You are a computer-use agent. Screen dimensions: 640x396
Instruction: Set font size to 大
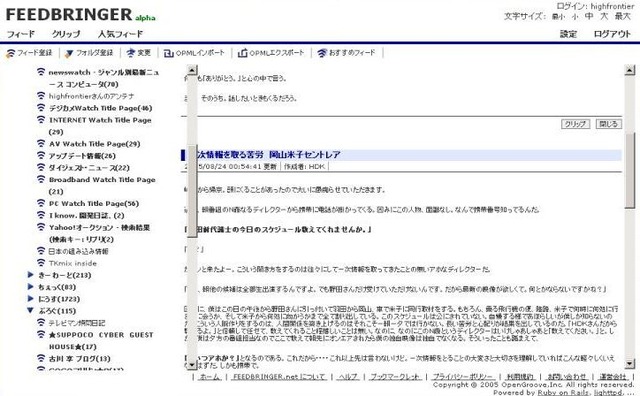point(604,16)
